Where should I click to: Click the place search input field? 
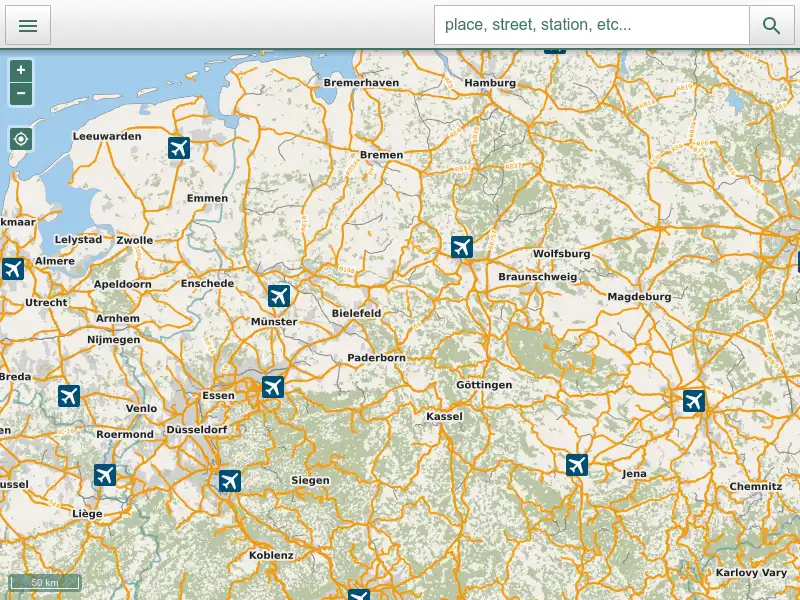coord(592,25)
